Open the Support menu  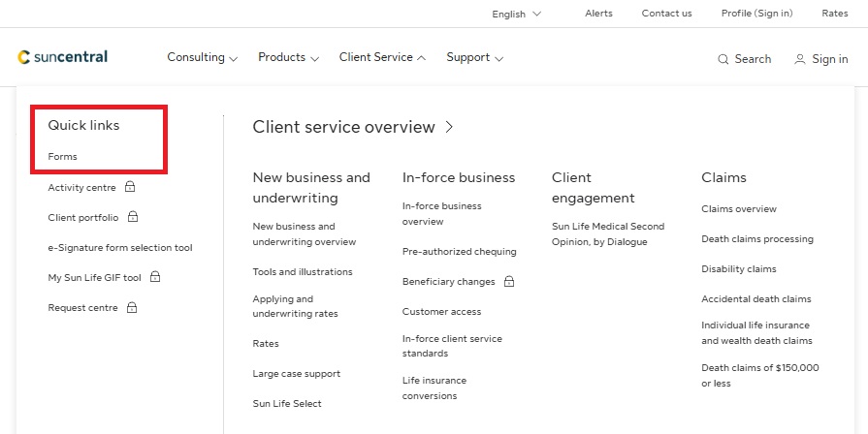coord(474,57)
